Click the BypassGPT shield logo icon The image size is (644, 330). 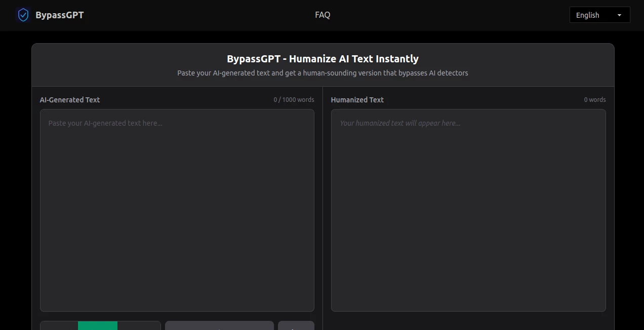coord(23,15)
